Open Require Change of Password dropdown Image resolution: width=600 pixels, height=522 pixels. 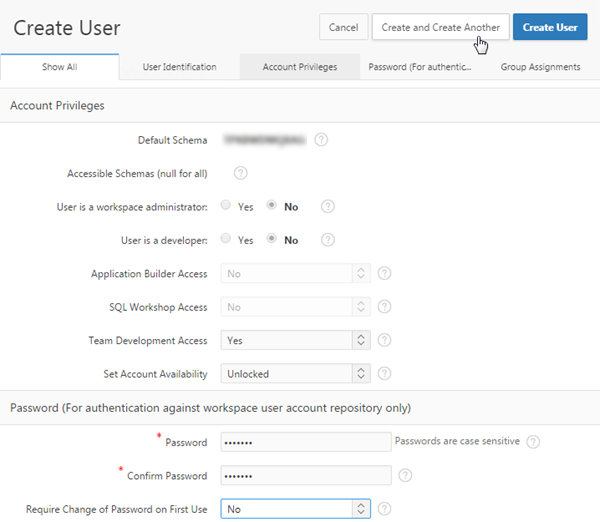pyautogui.click(x=296, y=509)
